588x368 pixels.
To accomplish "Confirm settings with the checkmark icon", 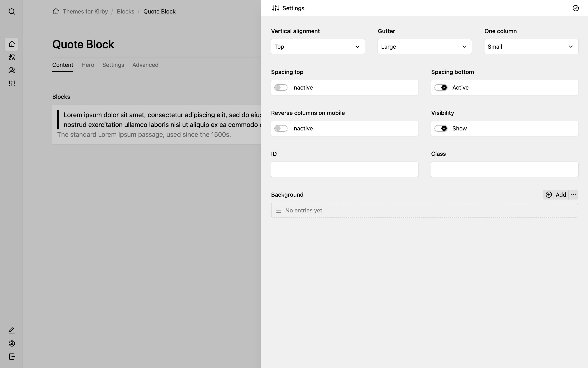I will [x=576, y=8].
